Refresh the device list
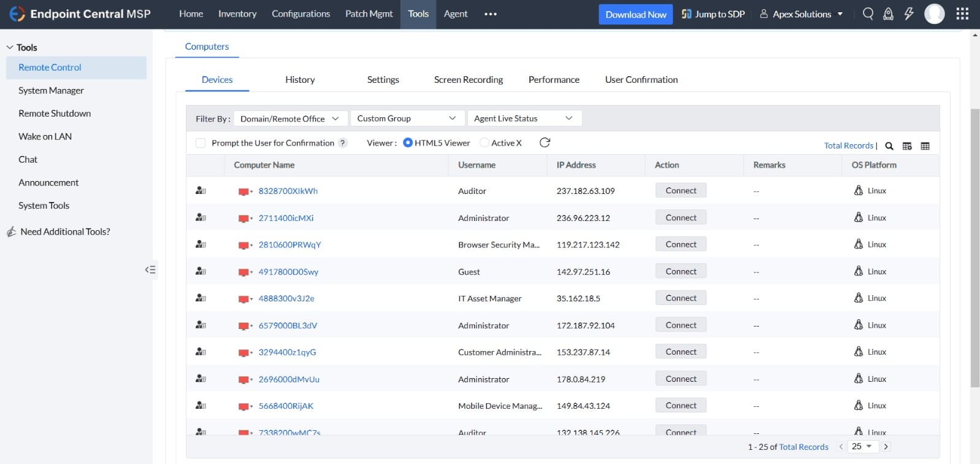The height and width of the screenshot is (464, 980). pyautogui.click(x=545, y=142)
